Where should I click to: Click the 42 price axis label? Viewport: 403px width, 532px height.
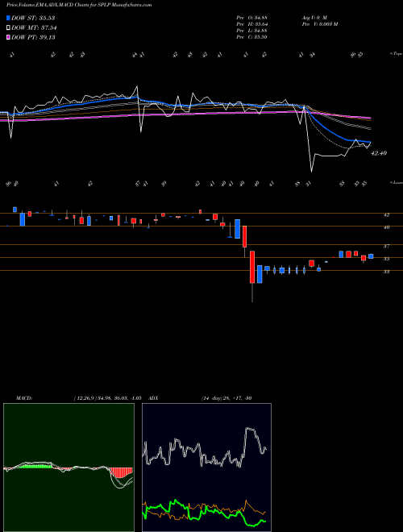(386, 214)
